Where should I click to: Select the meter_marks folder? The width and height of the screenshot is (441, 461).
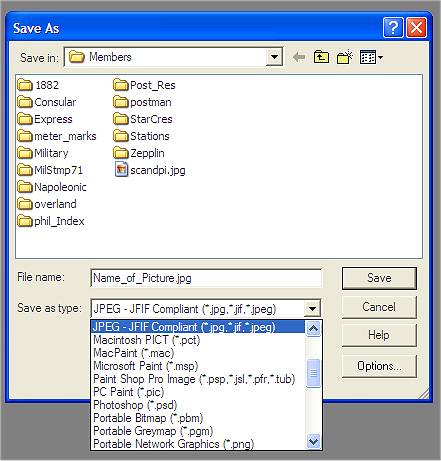(x=57, y=136)
